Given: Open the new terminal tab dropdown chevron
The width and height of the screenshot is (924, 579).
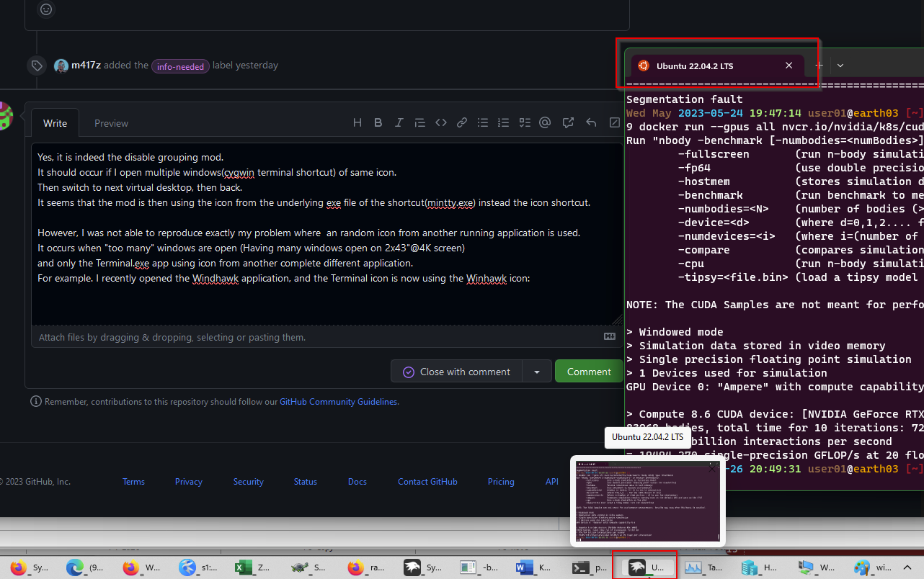Looking at the screenshot, I should [840, 65].
